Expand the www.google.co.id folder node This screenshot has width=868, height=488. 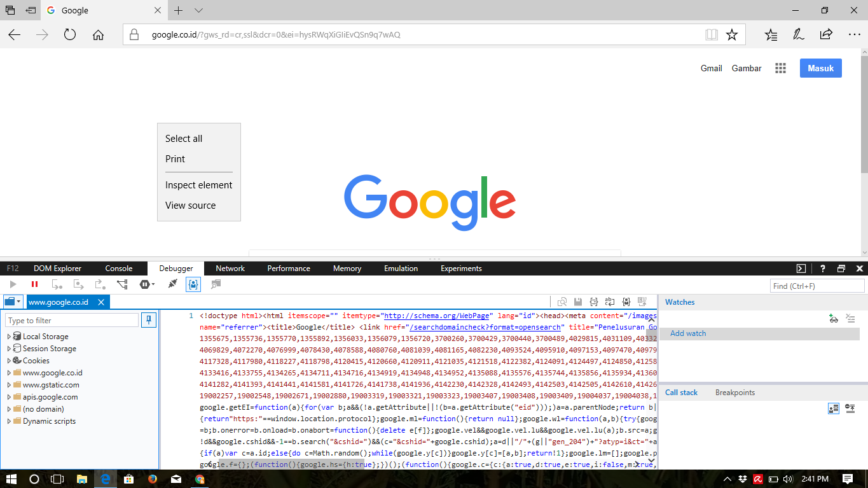pos(9,373)
